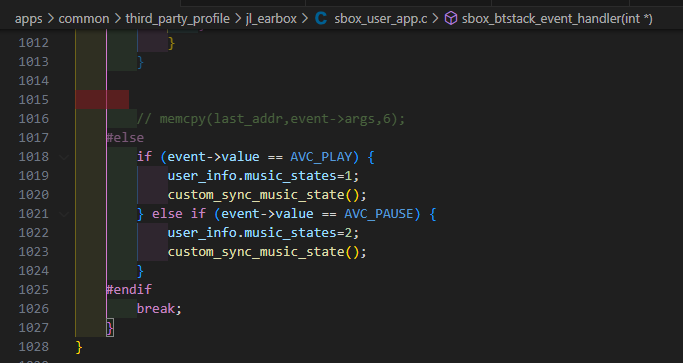The height and width of the screenshot is (363, 683).
Task: Click line number 1025 in the gutter
Action: tap(34, 290)
